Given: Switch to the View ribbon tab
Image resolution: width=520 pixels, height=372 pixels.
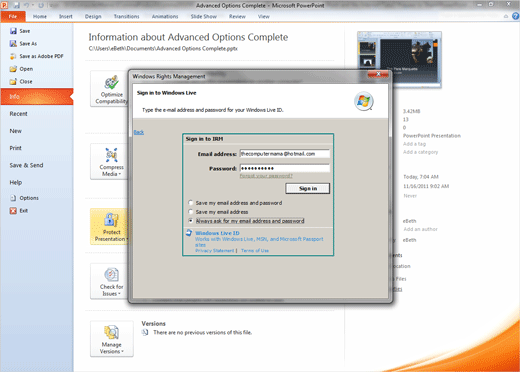Looking at the screenshot, I should click(x=264, y=16).
